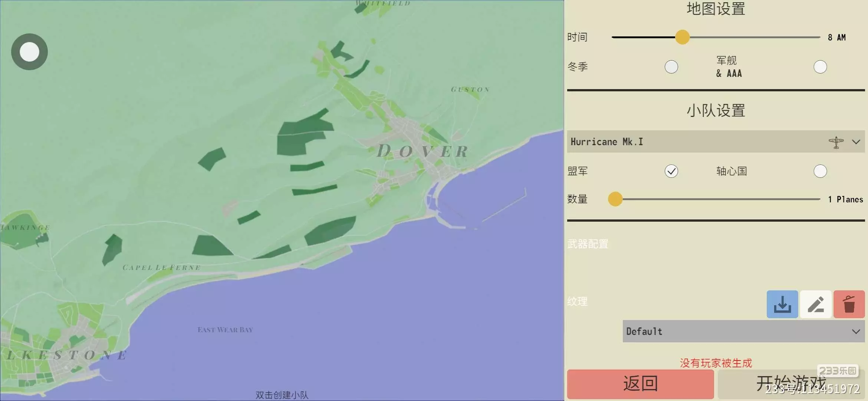Click the blue download texture icon
Screen dimensions: 868x401
(782, 304)
